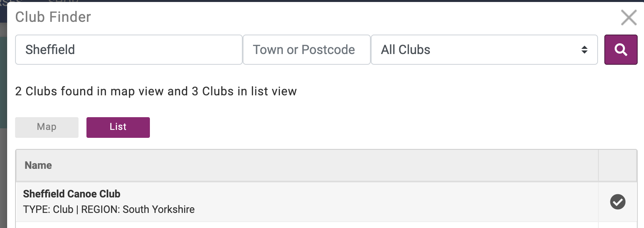Focus the Town or Postcode field

306,50
